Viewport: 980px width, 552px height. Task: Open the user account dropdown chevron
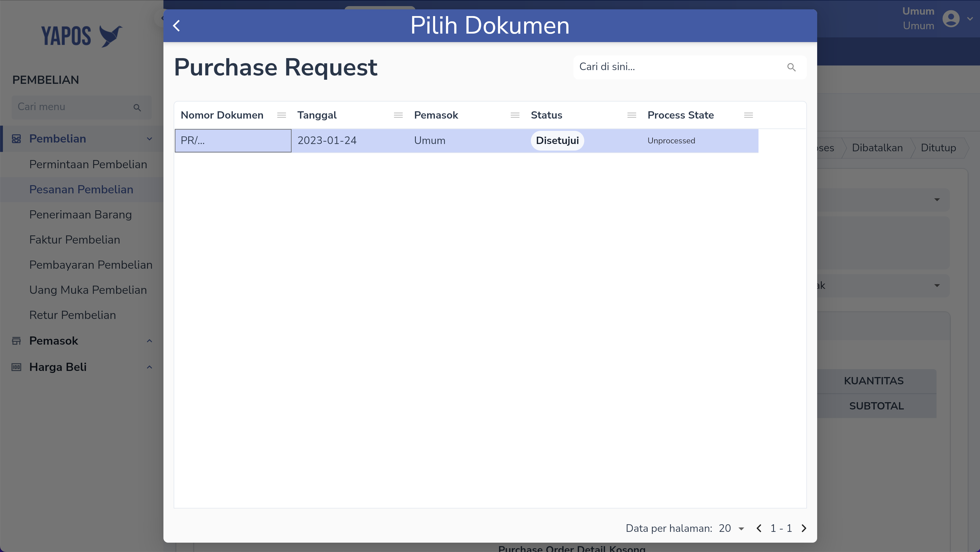coord(970,19)
